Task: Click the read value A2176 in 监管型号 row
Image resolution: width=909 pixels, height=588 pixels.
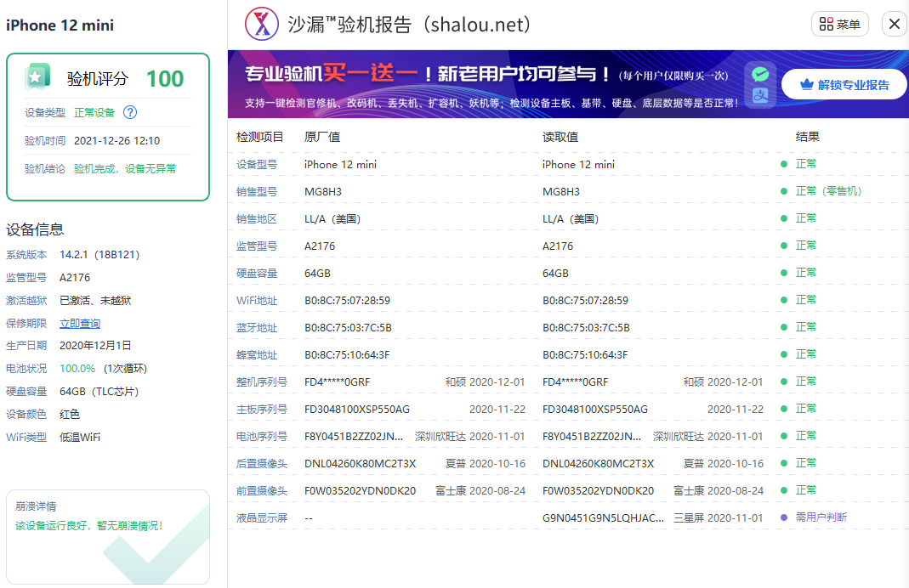Action: click(558, 246)
